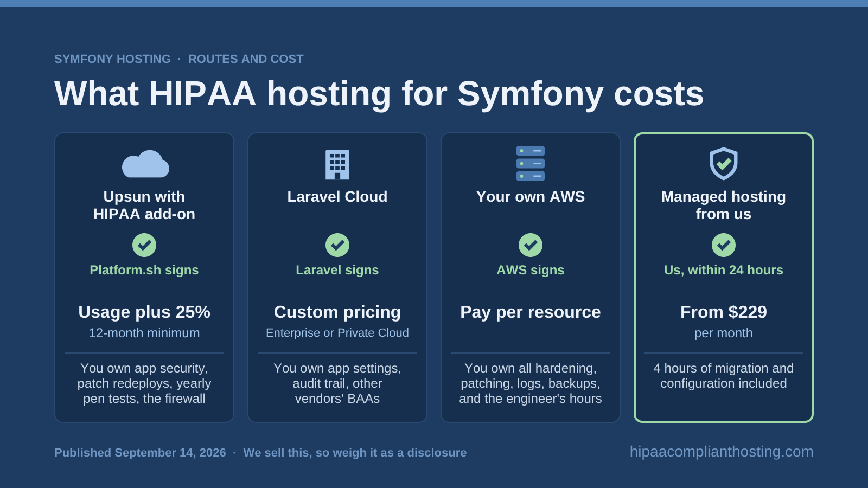Viewport: 868px width, 488px height.
Task: Click '4 hours of migration' description
Action: click(724, 376)
